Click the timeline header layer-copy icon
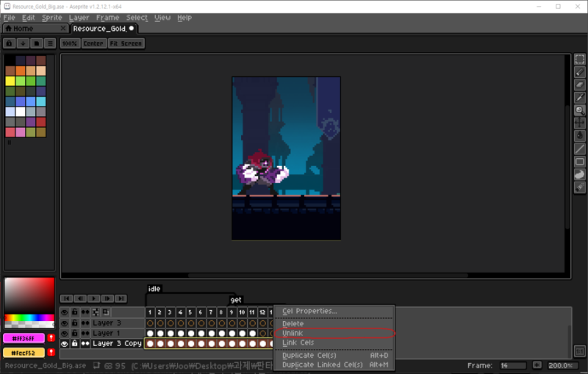This screenshot has height=374, width=588. click(106, 312)
